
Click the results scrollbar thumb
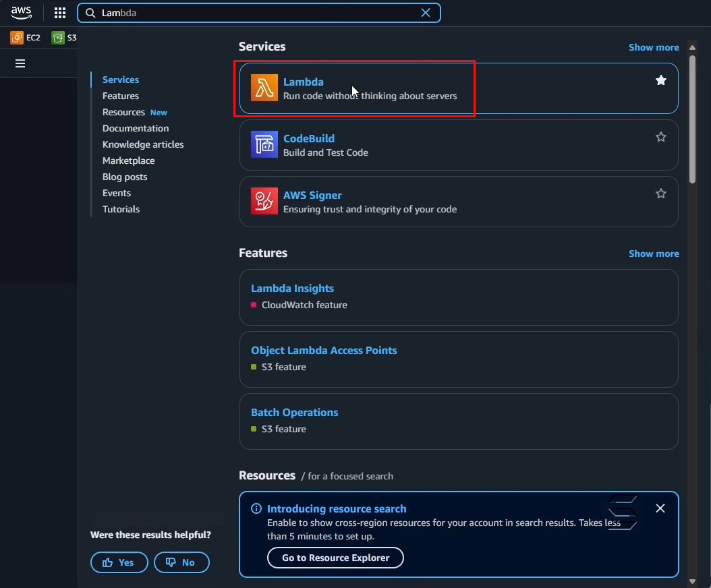692,119
